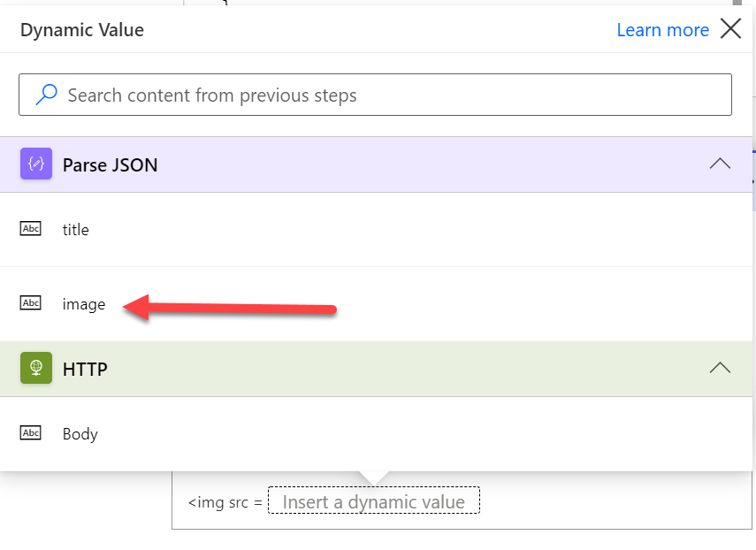756x550 pixels.
Task: Click the Abc icon beside image
Action: [31, 303]
